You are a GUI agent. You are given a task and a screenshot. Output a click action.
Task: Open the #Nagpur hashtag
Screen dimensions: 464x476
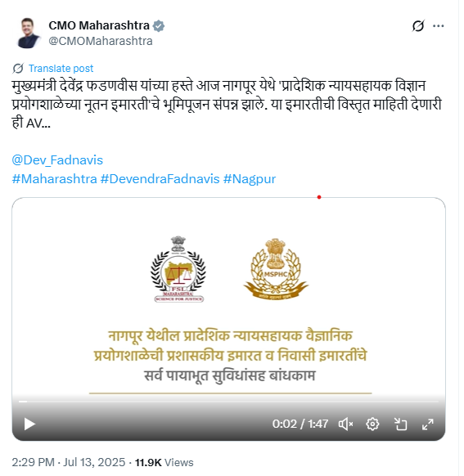click(x=250, y=179)
